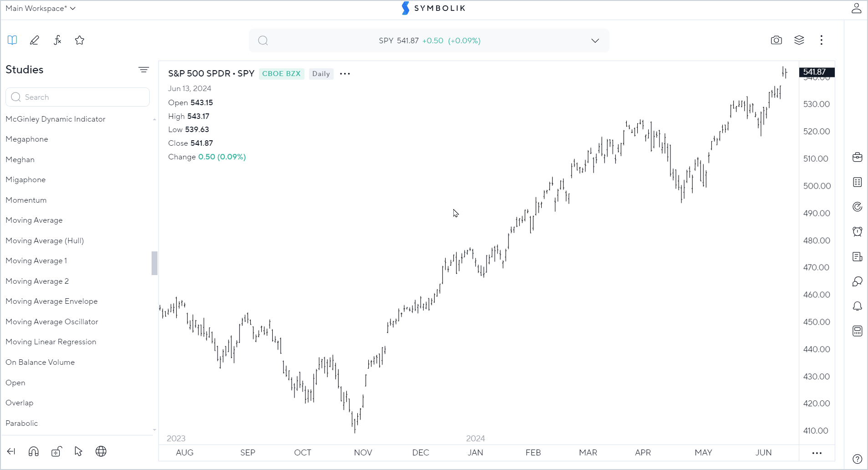Open the list sheet icon in right sidebar

point(858,182)
